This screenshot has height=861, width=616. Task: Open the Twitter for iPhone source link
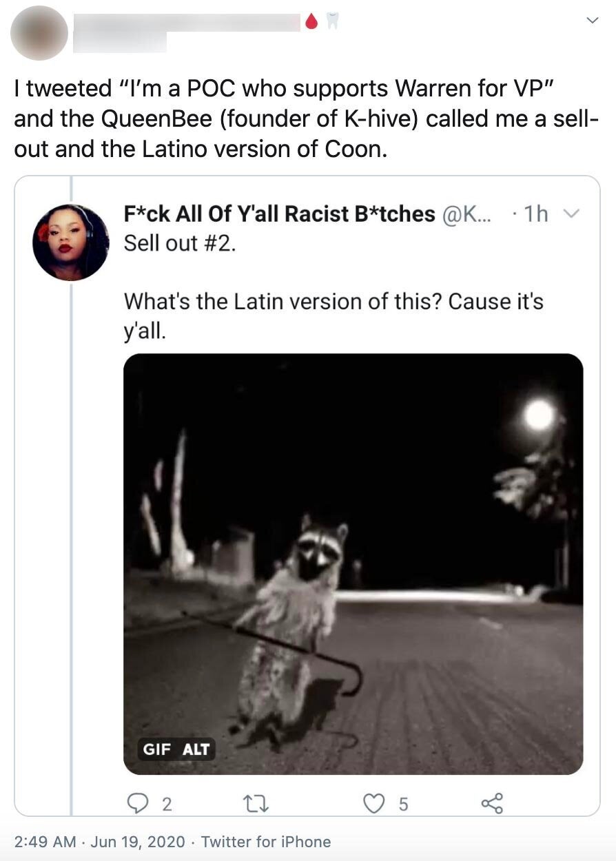268,842
